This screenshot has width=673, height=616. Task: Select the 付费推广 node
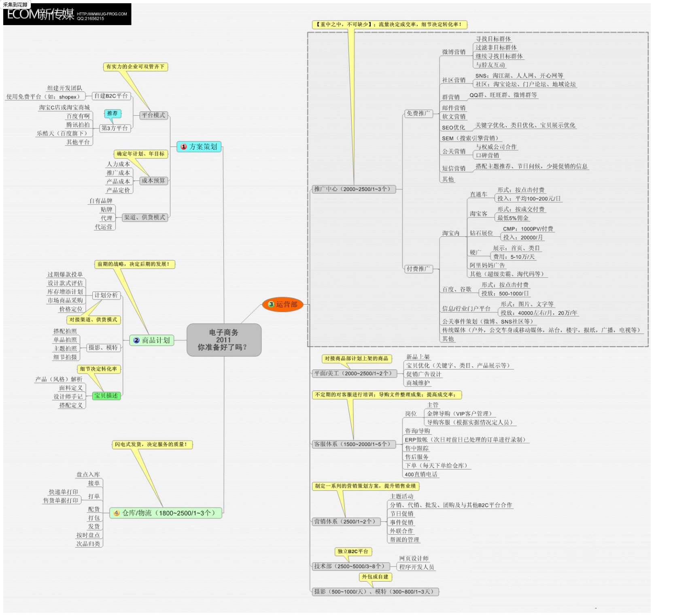tap(418, 269)
